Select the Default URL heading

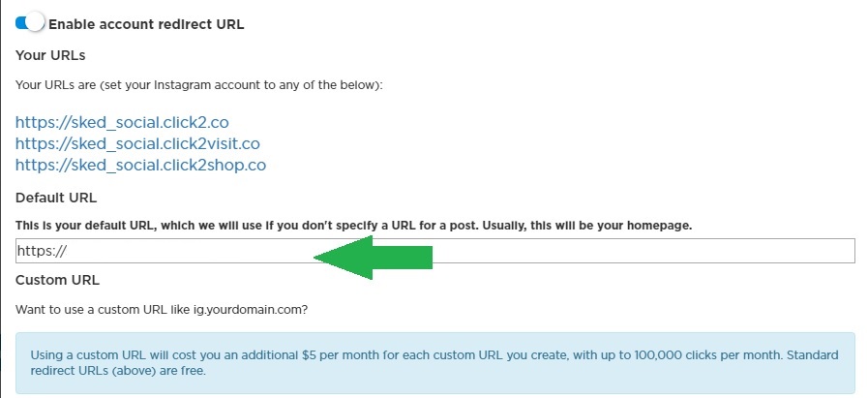[x=56, y=198]
